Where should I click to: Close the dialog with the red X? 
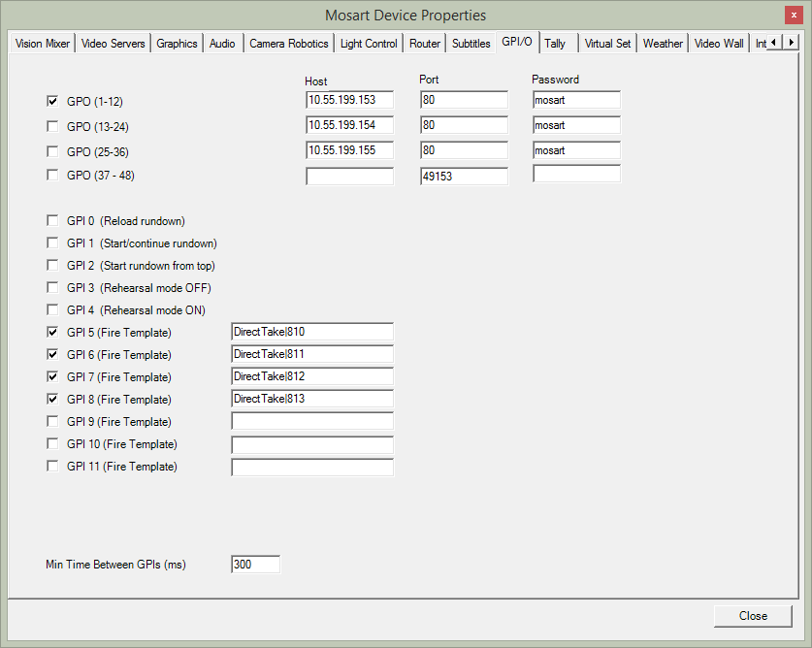(x=796, y=15)
